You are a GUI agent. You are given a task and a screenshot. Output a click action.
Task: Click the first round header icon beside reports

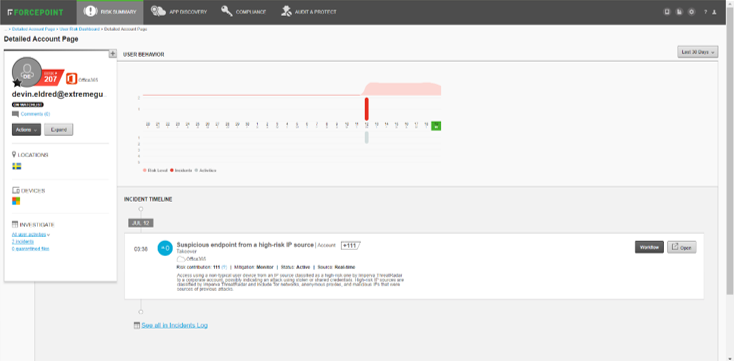coord(667,12)
